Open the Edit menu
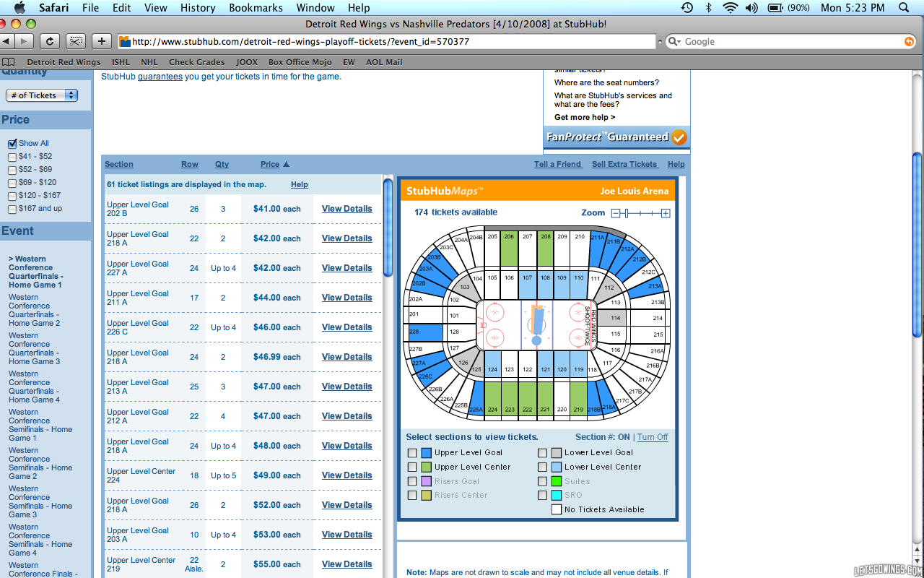This screenshot has height=578, width=924. pyautogui.click(x=122, y=8)
